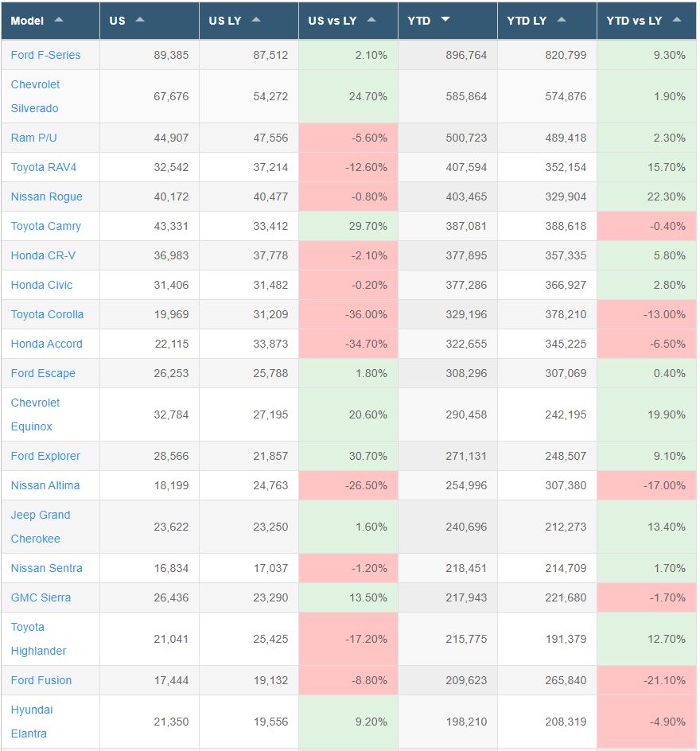
Task: Select the Model column header label
Action: [27, 21]
